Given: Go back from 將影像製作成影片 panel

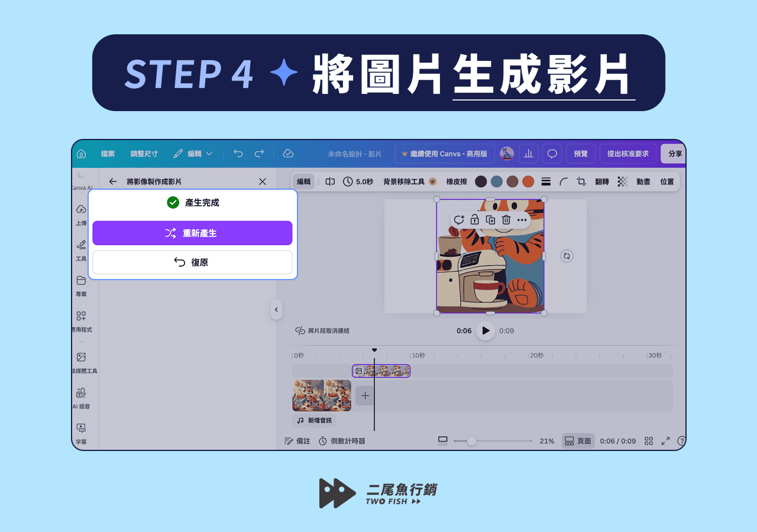Looking at the screenshot, I should (x=113, y=181).
